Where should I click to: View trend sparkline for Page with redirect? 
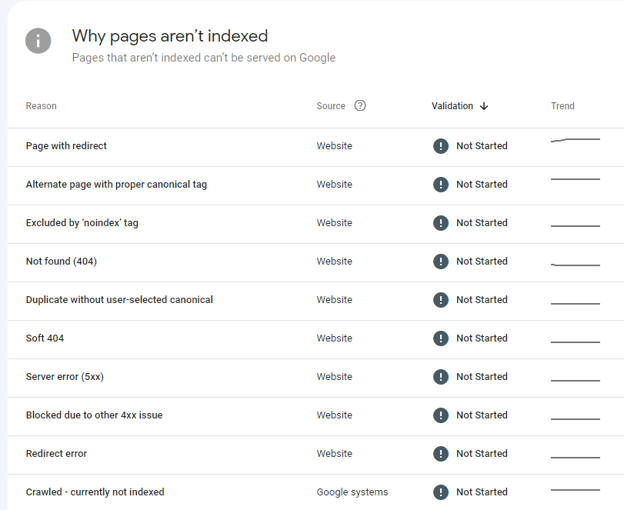pos(575,141)
